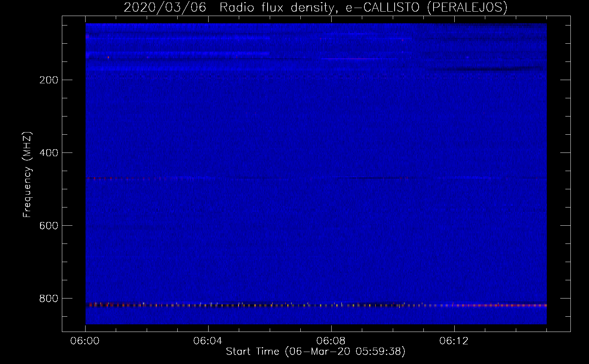Click the 06:00 time tick label

tap(85, 341)
